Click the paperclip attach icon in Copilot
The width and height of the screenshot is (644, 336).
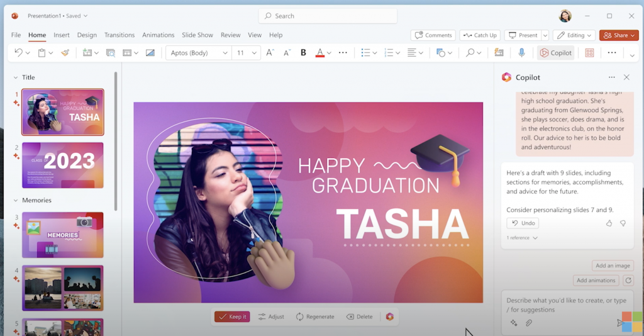pos(528,323)
